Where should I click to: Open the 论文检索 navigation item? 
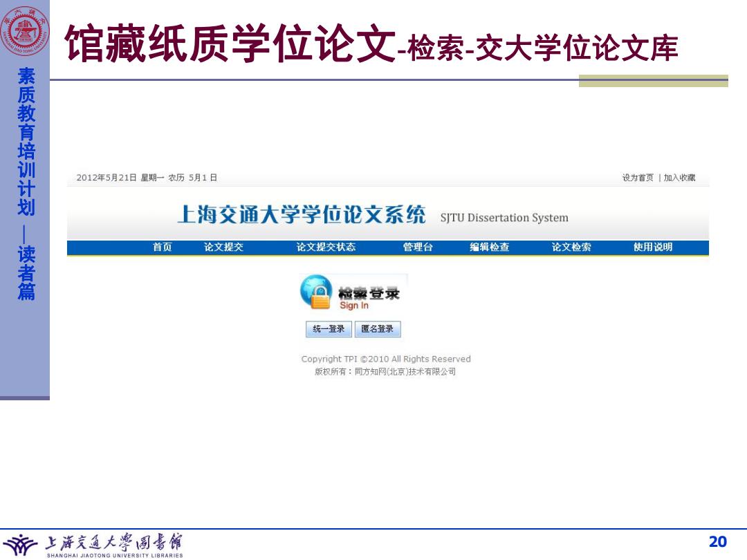pyautogui.click(x=571, y=247)
